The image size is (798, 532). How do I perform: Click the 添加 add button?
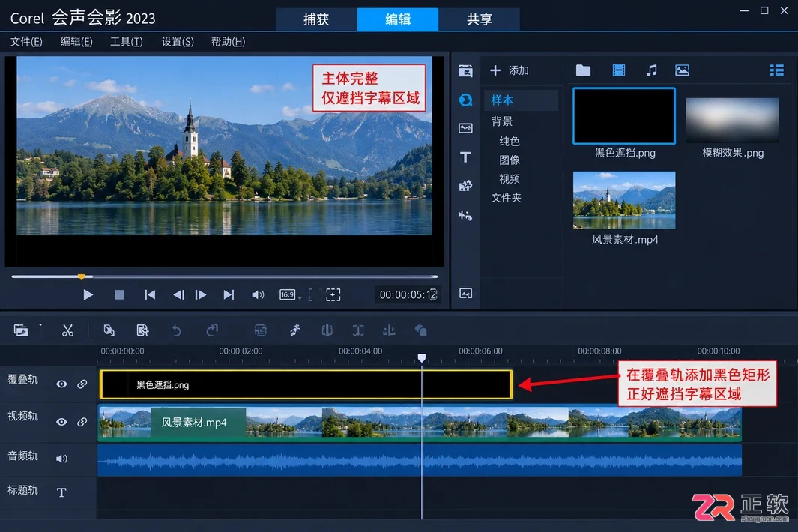[x=510, y=70]
